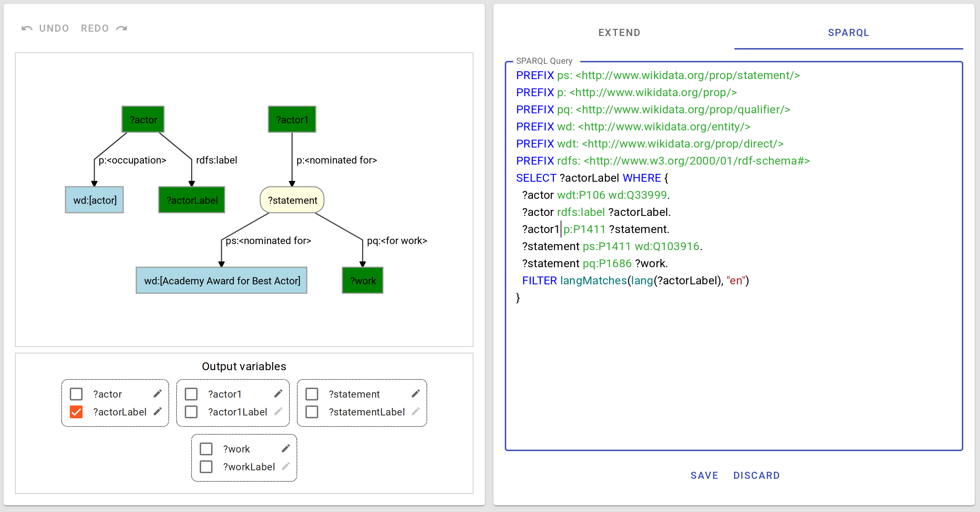Click the REDO button text
The width and height of the screenshot is (980, 512).
click(95, 29)
